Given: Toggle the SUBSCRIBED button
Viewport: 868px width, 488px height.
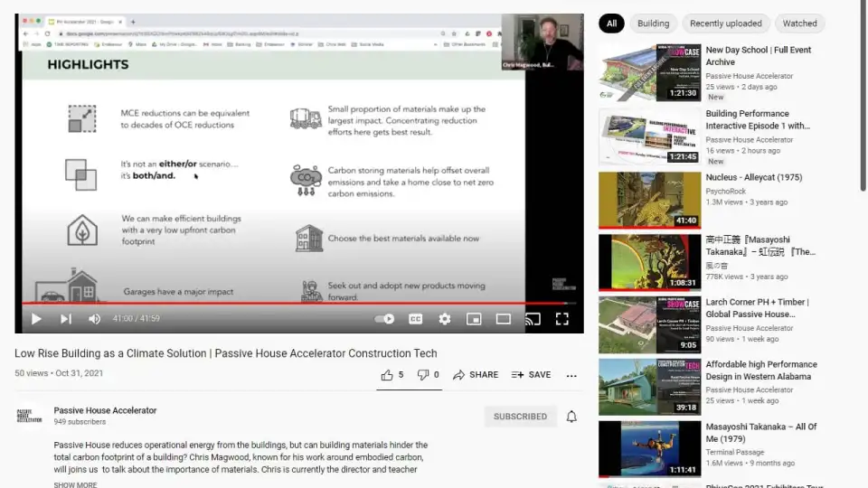Looking at the screenshot, I should pos(520,417).
